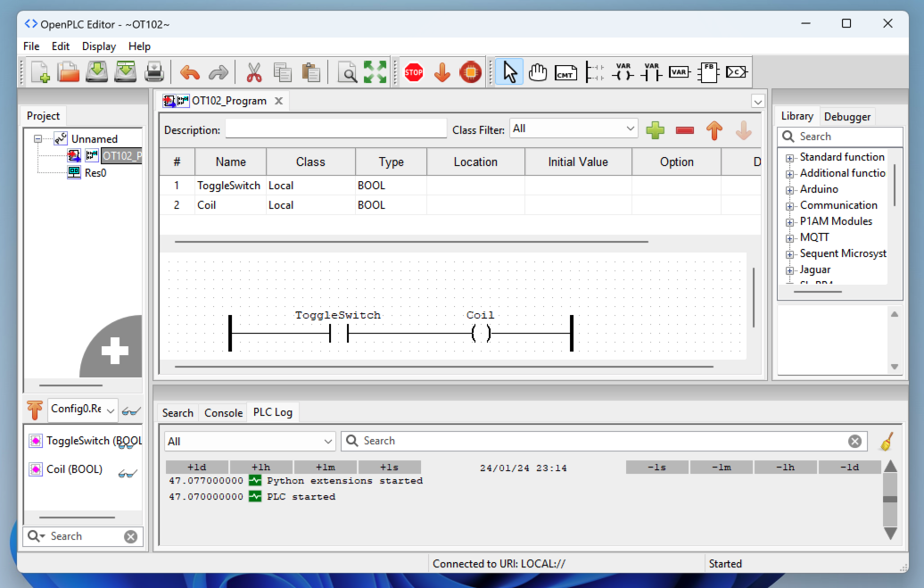Expand Standard function library node
Screen dimensions: 924x588
[789, 158]
